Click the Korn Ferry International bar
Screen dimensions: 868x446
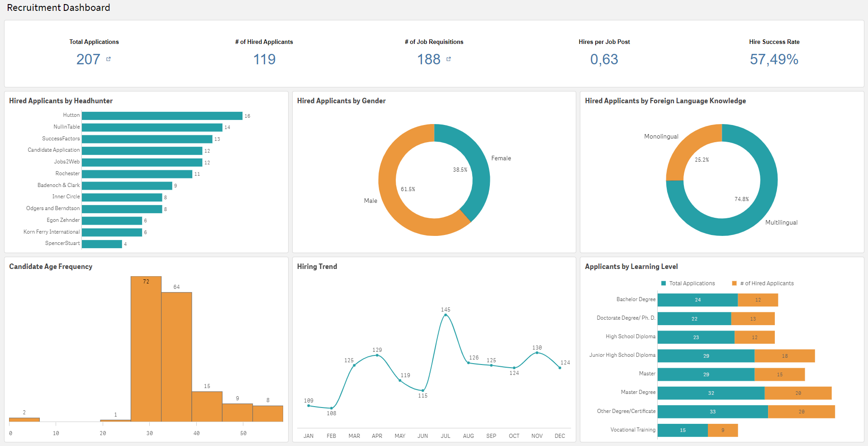[112, 232]
